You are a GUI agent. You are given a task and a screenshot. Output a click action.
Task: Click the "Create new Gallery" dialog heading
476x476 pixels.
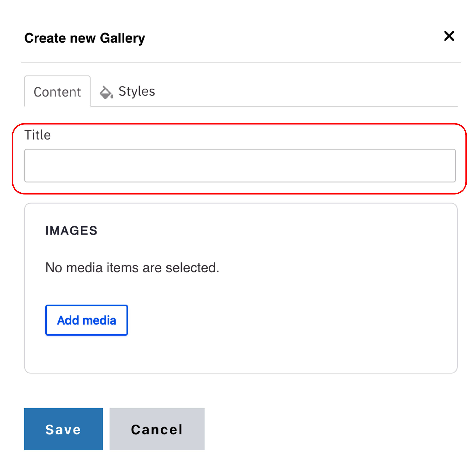(85, 38)
